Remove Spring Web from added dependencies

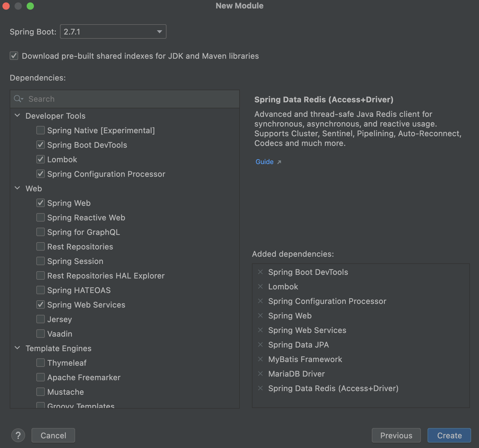pyautogui.click(x=260, y=315)
